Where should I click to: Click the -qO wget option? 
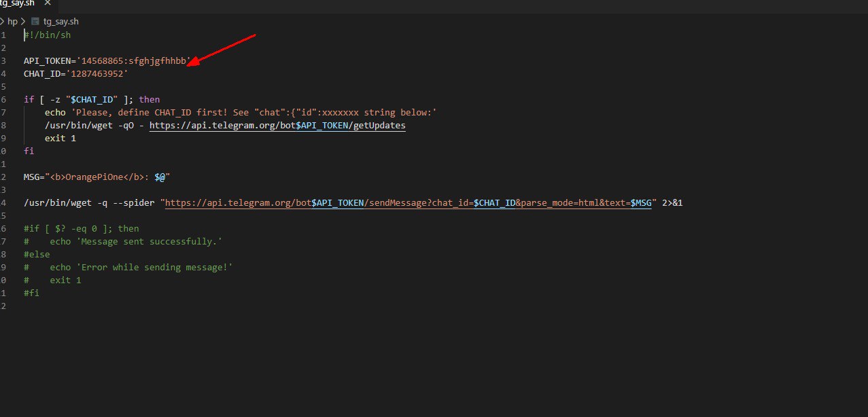[x=118, y=126]
